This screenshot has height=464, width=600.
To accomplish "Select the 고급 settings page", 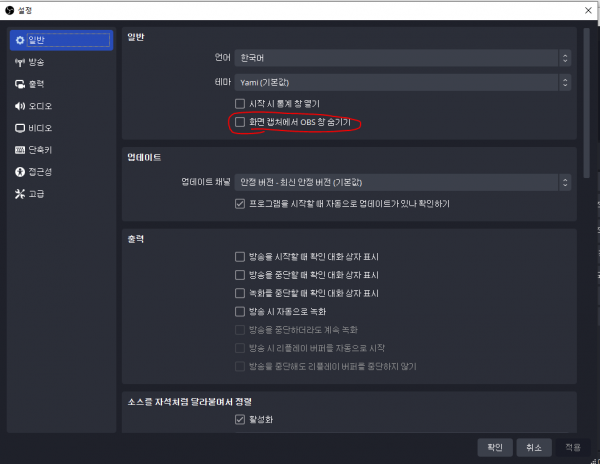I will [x=61, y=194].
